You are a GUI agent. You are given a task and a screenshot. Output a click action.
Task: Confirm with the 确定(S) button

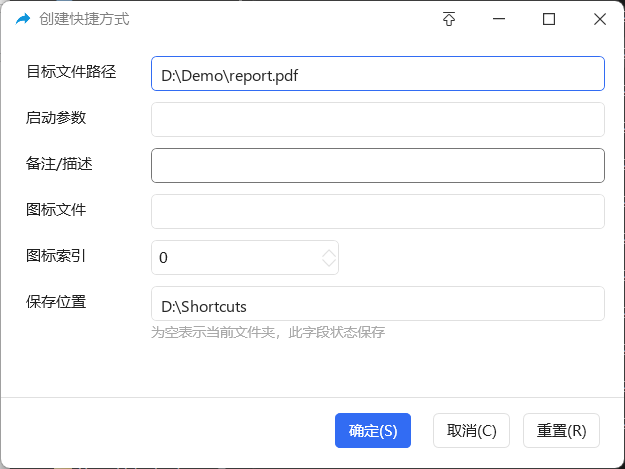(373, 430)
